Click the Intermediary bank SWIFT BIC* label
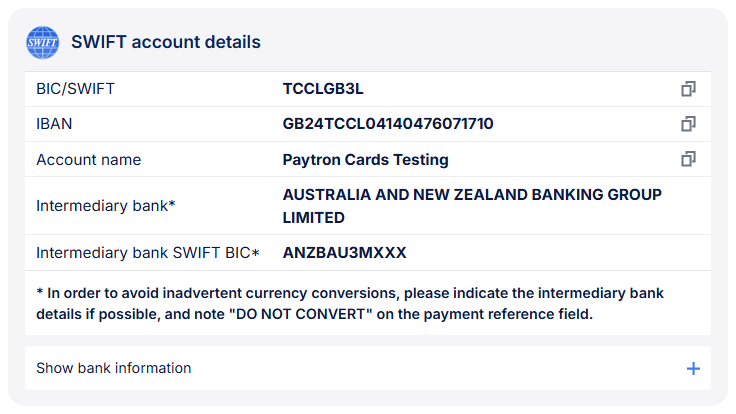 [148, 253]
